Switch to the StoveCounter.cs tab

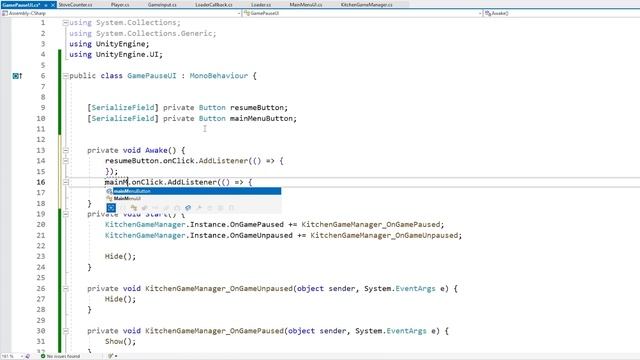coord(76,4)
